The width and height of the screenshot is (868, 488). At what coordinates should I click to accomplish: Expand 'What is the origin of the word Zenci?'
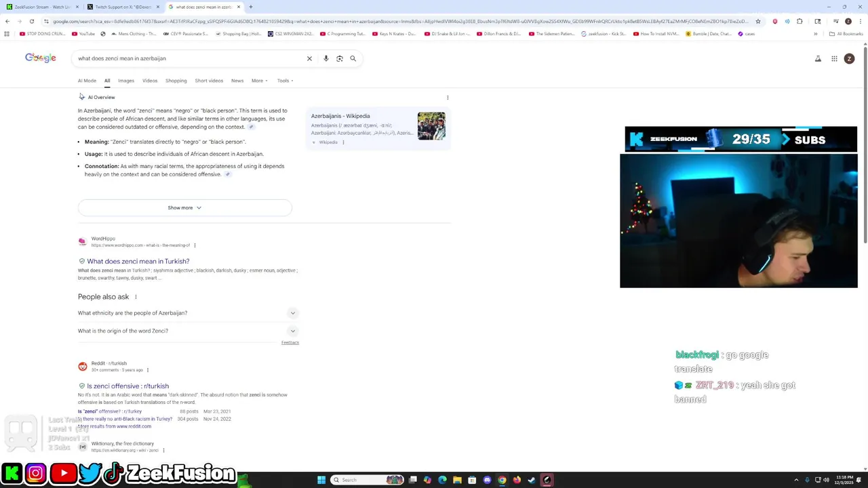point(187,331)
